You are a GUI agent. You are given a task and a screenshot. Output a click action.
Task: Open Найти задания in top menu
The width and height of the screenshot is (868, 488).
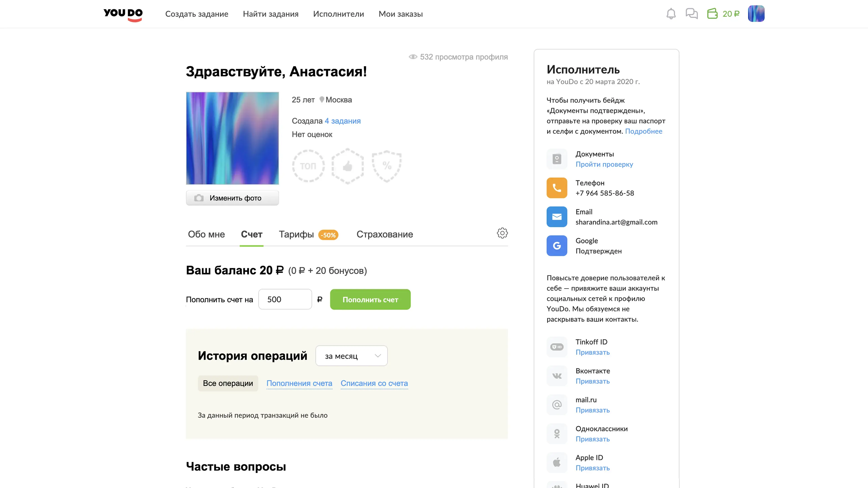tap(271, 14)
